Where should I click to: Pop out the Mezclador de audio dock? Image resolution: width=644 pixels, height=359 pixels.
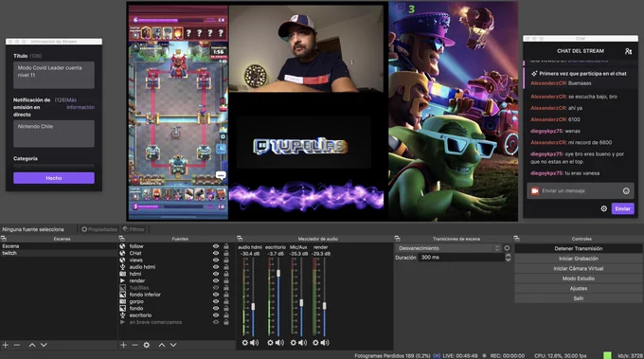tap(240, 239)
